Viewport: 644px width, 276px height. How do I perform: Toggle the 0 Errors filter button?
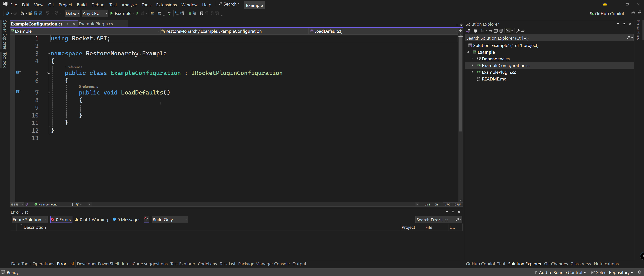point(61,219)
